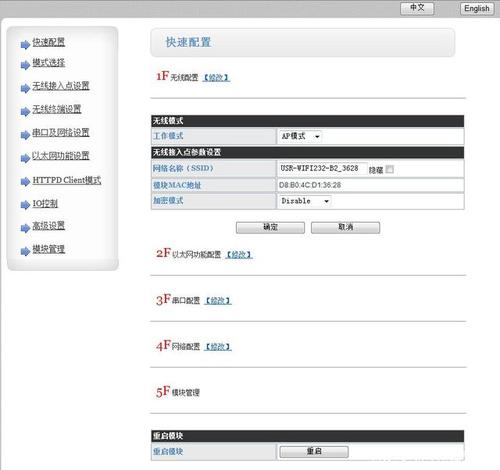Open 串口及网络设置 sidebar item

(61, 133)
